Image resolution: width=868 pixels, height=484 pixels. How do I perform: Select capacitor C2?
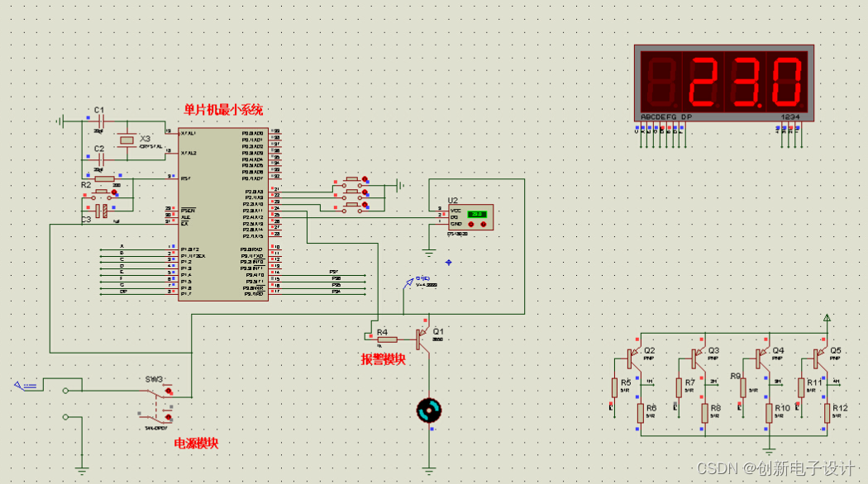(x=100, y=160)
